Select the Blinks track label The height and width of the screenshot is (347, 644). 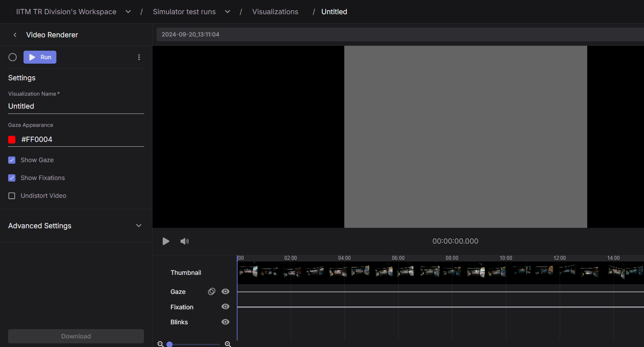click(179, 322)
